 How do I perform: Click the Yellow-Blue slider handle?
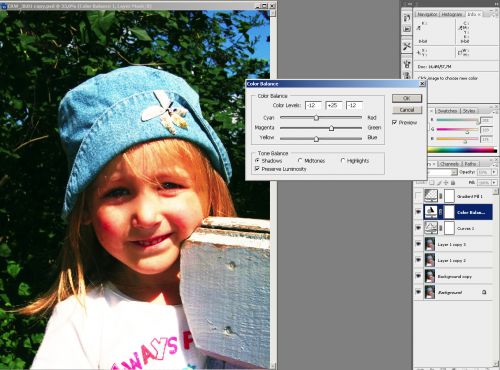click(x=316, y=139)
